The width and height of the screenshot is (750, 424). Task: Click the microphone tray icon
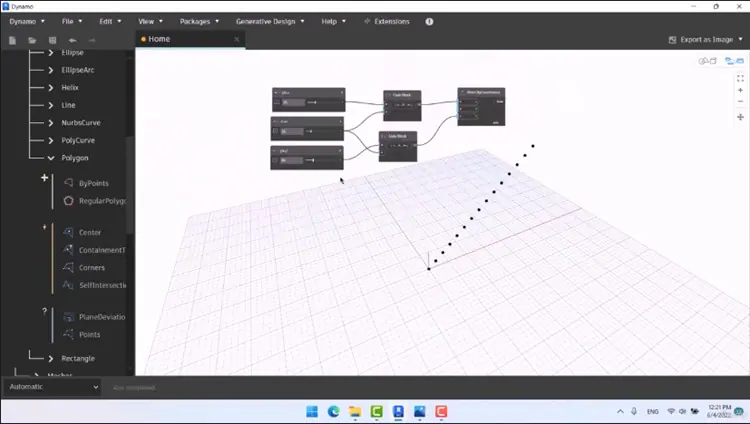[634, 412]
